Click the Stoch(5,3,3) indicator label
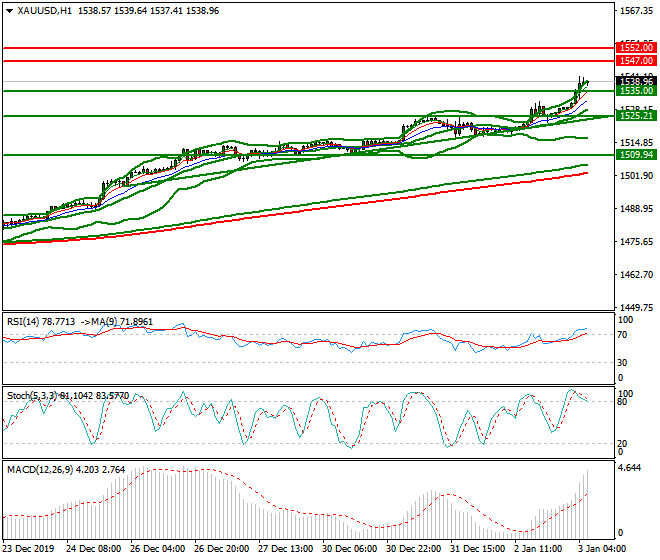Viewport: 660px width, 560px height. coord(32,396)
